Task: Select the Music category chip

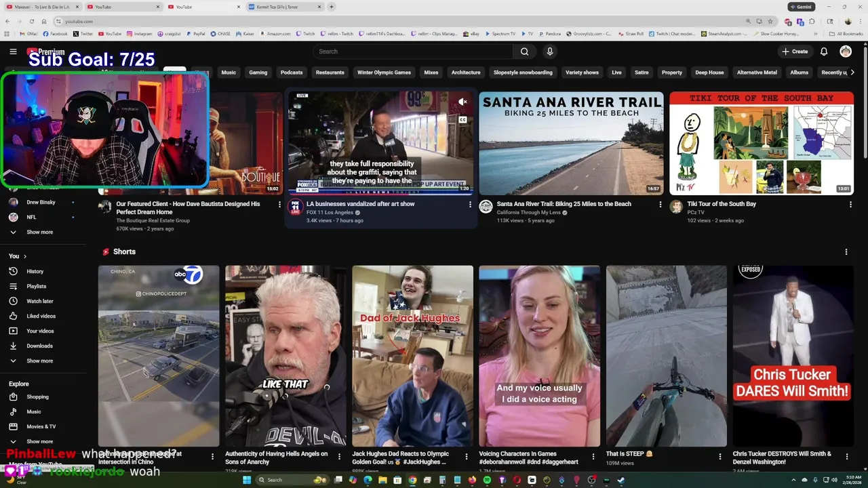Action: pyautogui.click(x=229, y=73)
